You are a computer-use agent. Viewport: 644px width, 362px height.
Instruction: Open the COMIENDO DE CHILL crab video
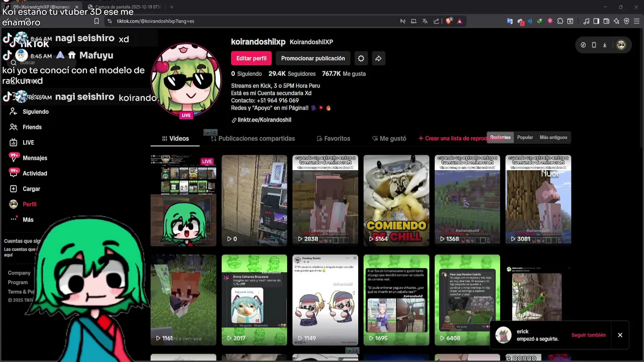(396, 200)
